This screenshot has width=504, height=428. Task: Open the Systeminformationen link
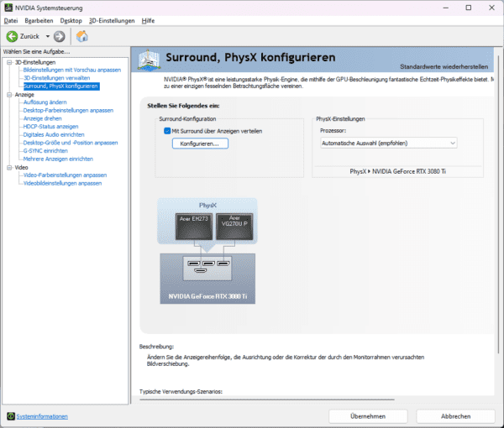pos(42,416)
